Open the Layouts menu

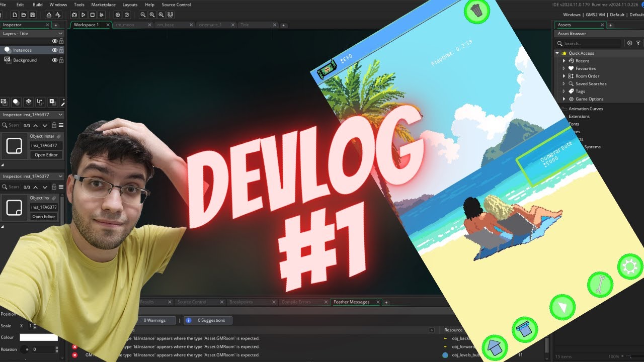tap(130, 5)
